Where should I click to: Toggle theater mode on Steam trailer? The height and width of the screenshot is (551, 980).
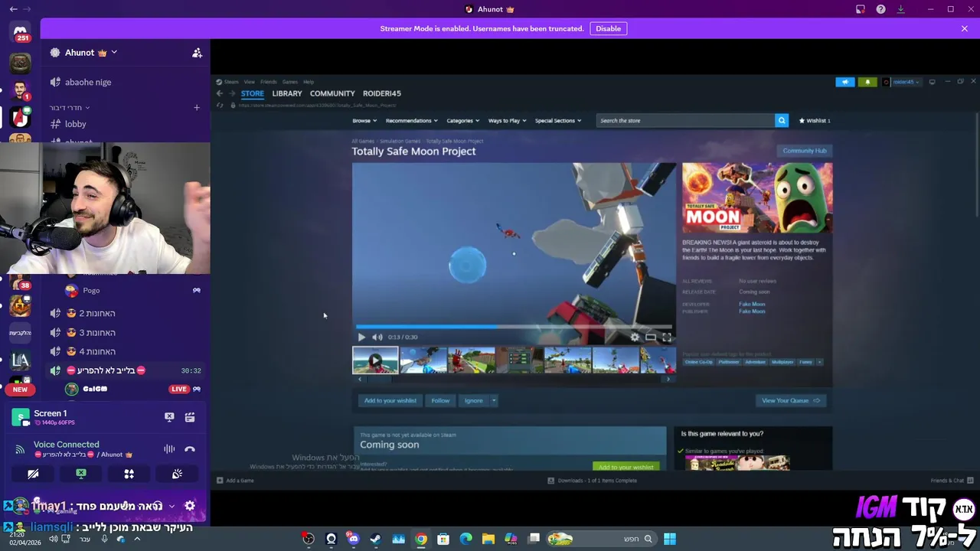pyautogui.click(x=651, y=337)
